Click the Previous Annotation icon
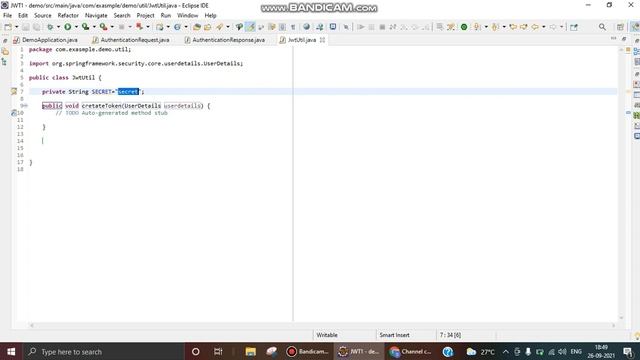Image resolution: width=640 pixels, height=360 pixels. pos(495,27)
